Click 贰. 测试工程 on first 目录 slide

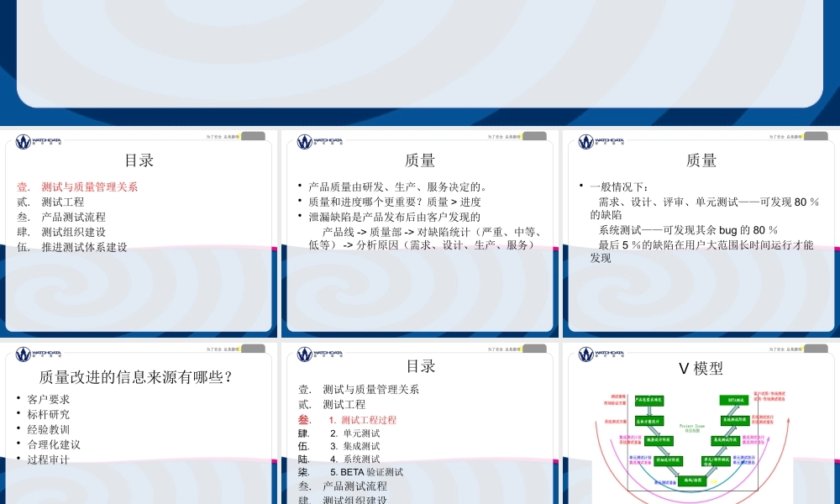pyautogui.click(x=50, y=202)
